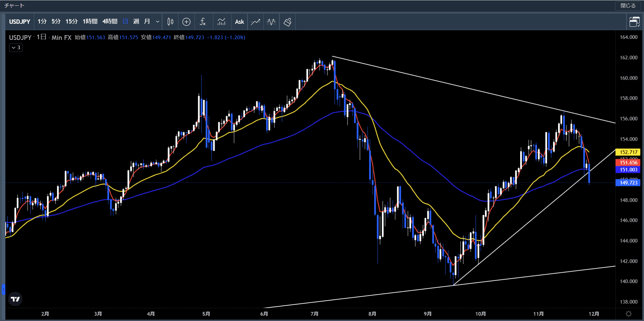Image resolution: width=644 pixels, height=321 pixels.
Task: Click the add compare symbol plus icon
Action: [x=186, y=22]
